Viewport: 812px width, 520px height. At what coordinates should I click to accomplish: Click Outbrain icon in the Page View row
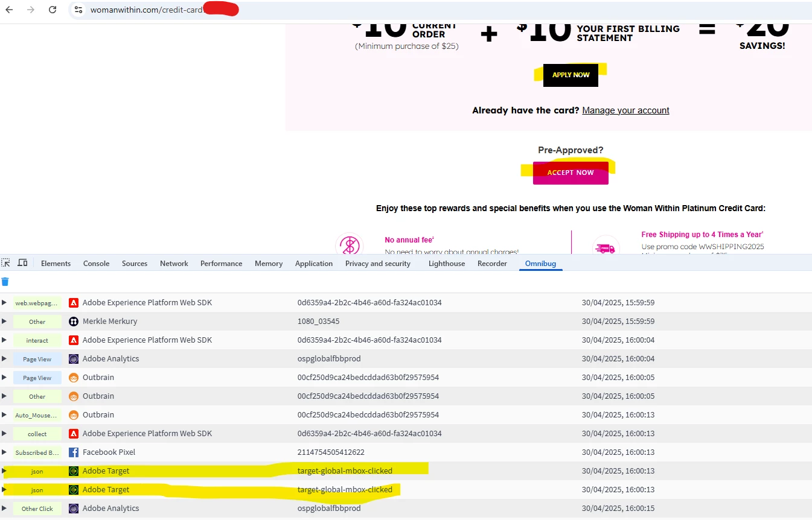pyautogui.click(x=74, y=378)
